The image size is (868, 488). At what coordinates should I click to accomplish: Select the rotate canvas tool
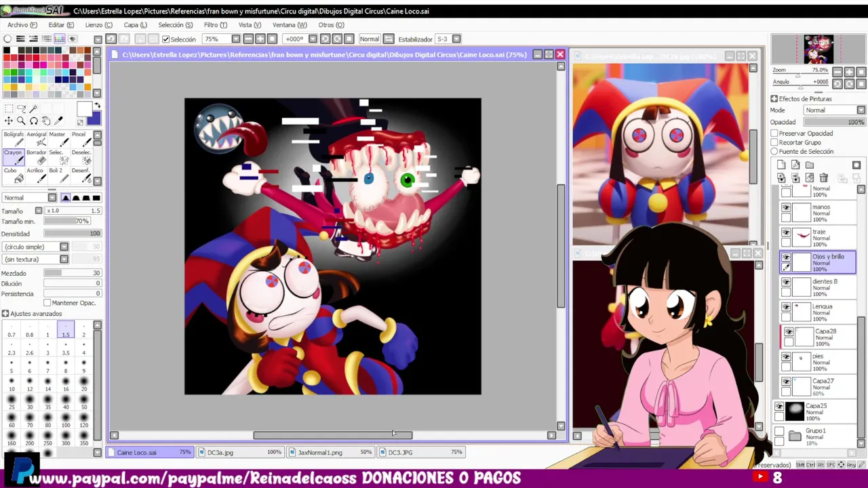(x=33, y=121)
